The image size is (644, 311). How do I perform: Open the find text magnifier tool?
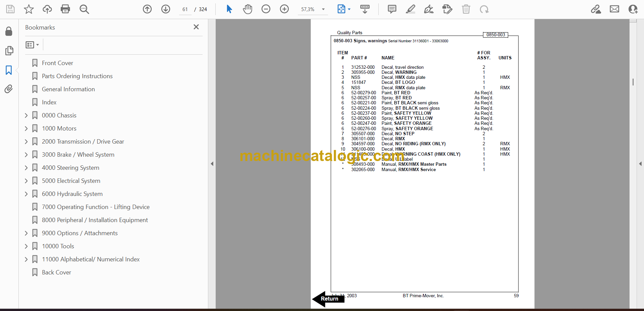click(x=84, y=9)
